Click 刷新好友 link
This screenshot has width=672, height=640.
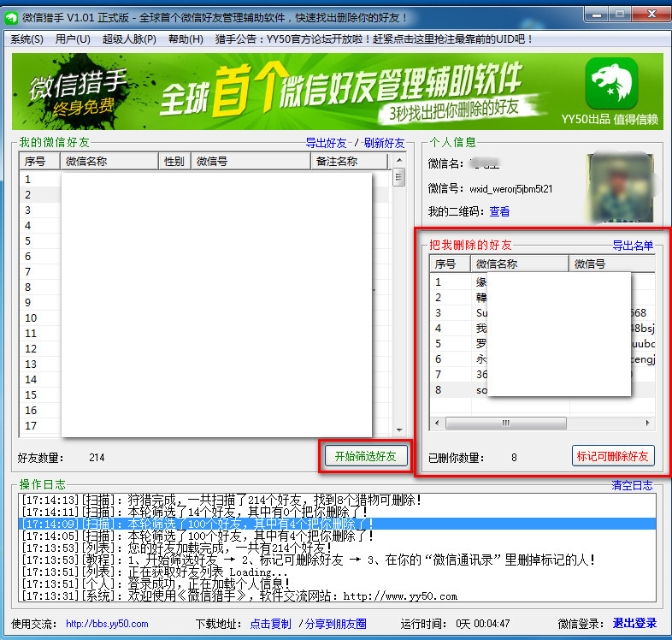pos(384,143)
